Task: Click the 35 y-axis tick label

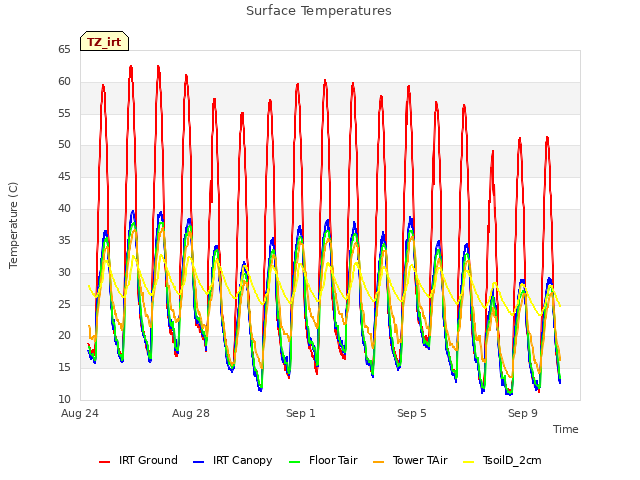Action: point(64,240)
